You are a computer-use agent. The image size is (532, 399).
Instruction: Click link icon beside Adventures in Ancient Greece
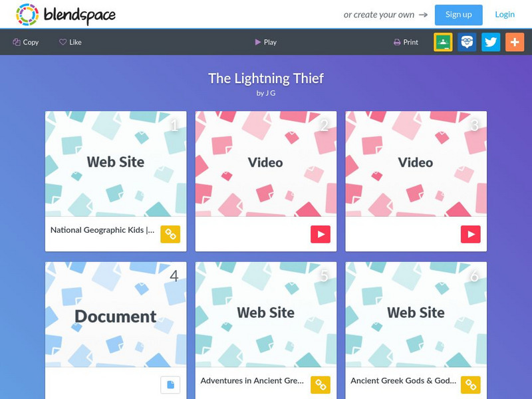click(321, 385)
